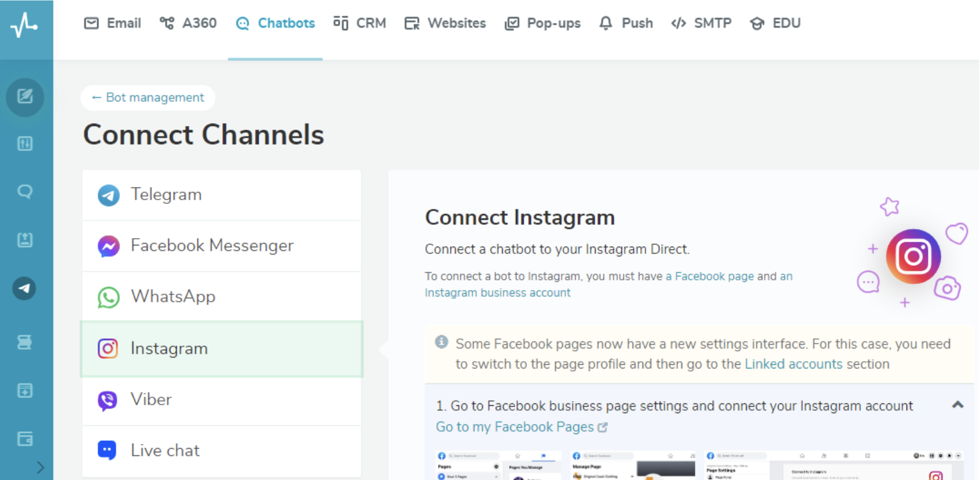Viewport: 980px width, 480px height.
Task: Collapse step 1 instructions chevron
Action: tap(957, 405)
